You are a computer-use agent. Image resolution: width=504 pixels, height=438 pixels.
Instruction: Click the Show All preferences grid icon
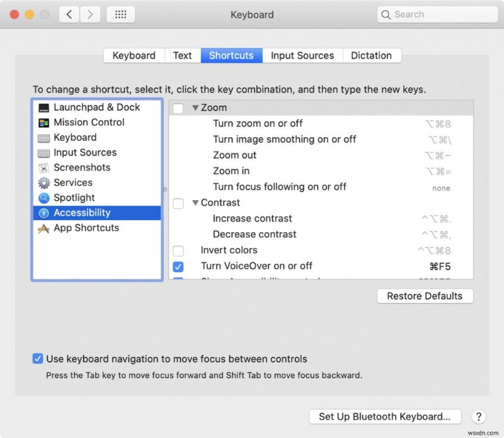(x=121, y=14)
